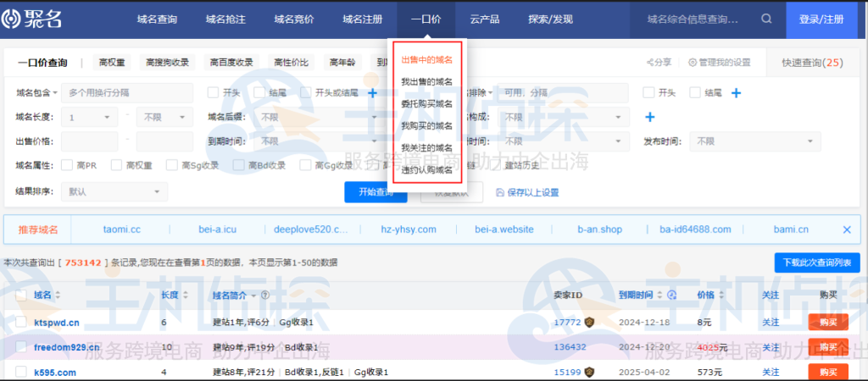Enable the 高PR attribute checkbox
The image size is (868, 381).
click(66, 165)
